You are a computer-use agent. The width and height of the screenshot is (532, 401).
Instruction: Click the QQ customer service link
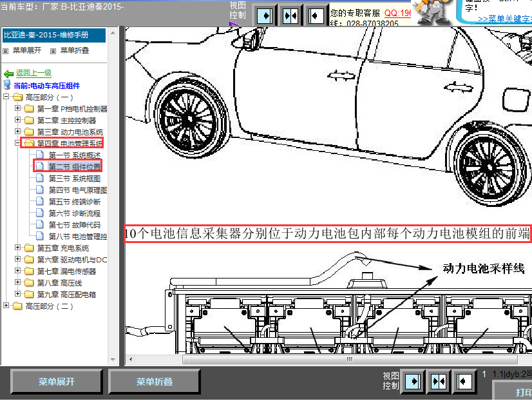397,13
